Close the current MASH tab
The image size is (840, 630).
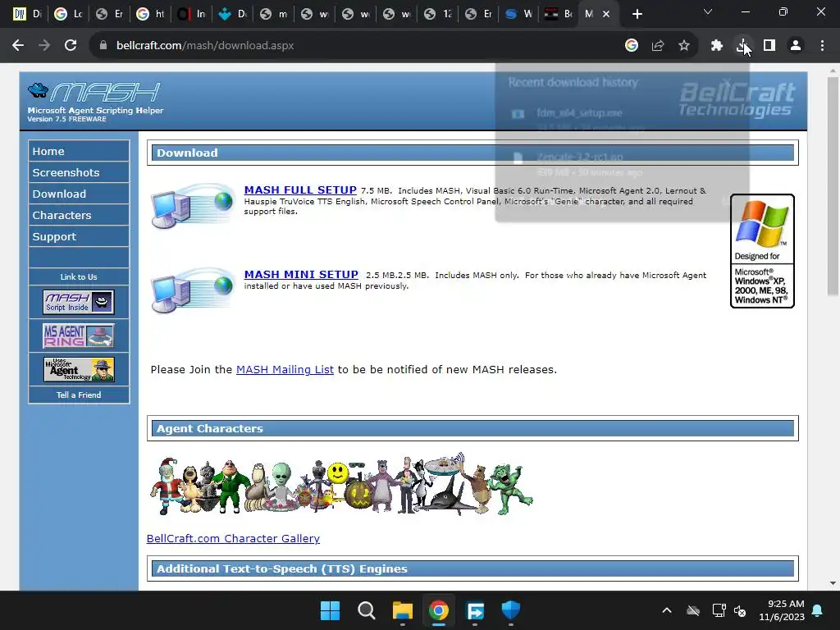coord(606,14)
